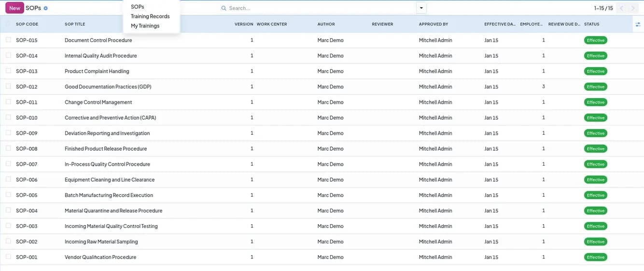
Task: Open the Internal Quality Audit Procedure record
Action: coord(101,56)
